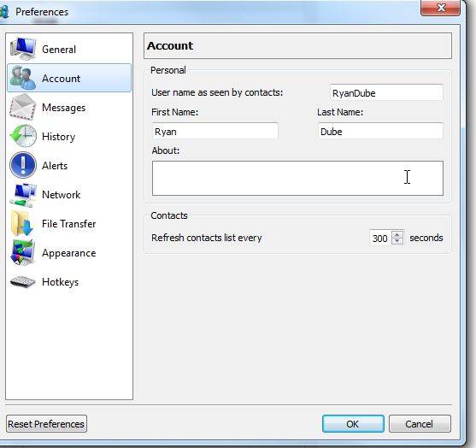Decrease refresh seconds with down arrow
The height and width of the screenshot is (448, 476).
coord(397,241)
